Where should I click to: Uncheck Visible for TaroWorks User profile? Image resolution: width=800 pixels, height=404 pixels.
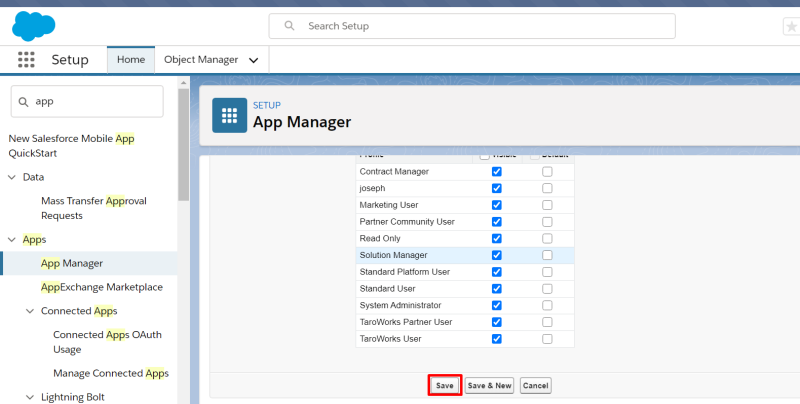(496, 339)
